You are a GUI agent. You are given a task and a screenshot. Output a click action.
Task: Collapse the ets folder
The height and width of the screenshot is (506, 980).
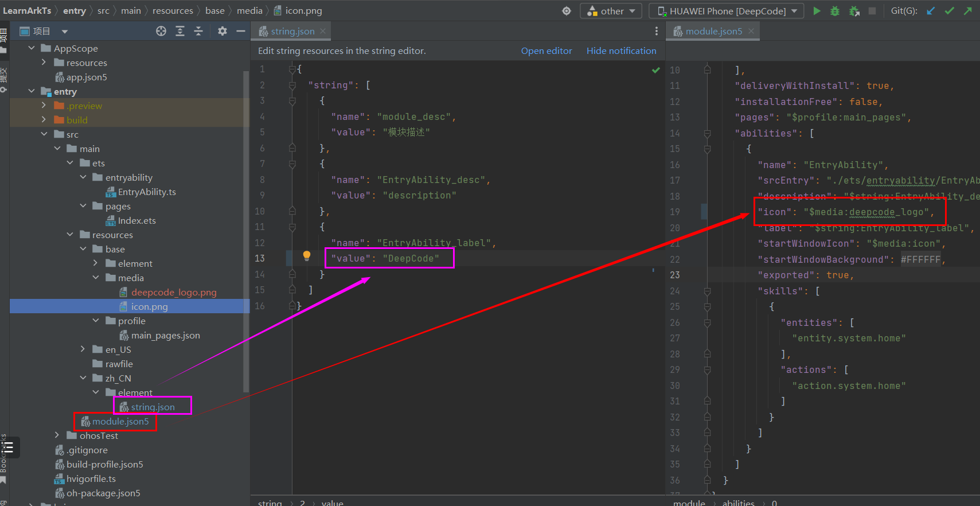click(70, 163)
